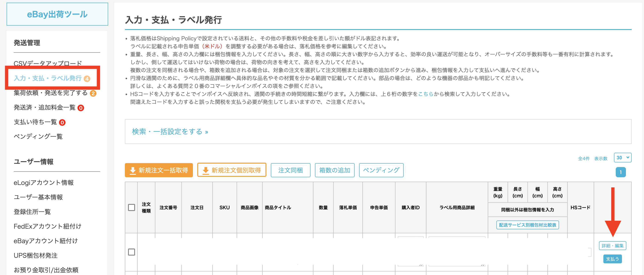Open ペンディング一覧 in sidebar

[x=38, y=136]
